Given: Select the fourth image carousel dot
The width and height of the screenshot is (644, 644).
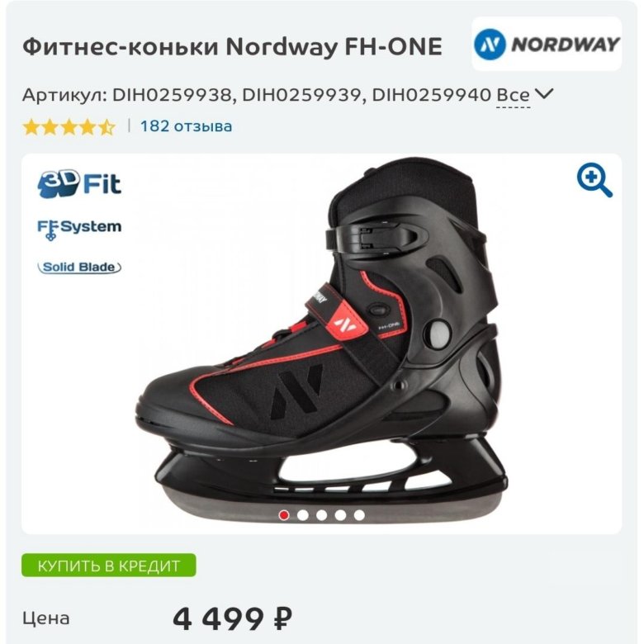Looking at the screenshot, I should [340, 515].
